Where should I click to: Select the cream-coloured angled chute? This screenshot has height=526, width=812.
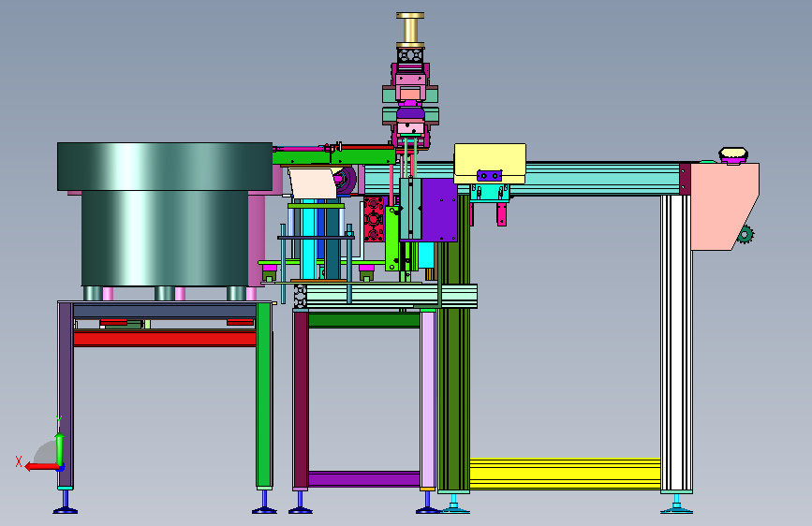(x=314, y=183)
